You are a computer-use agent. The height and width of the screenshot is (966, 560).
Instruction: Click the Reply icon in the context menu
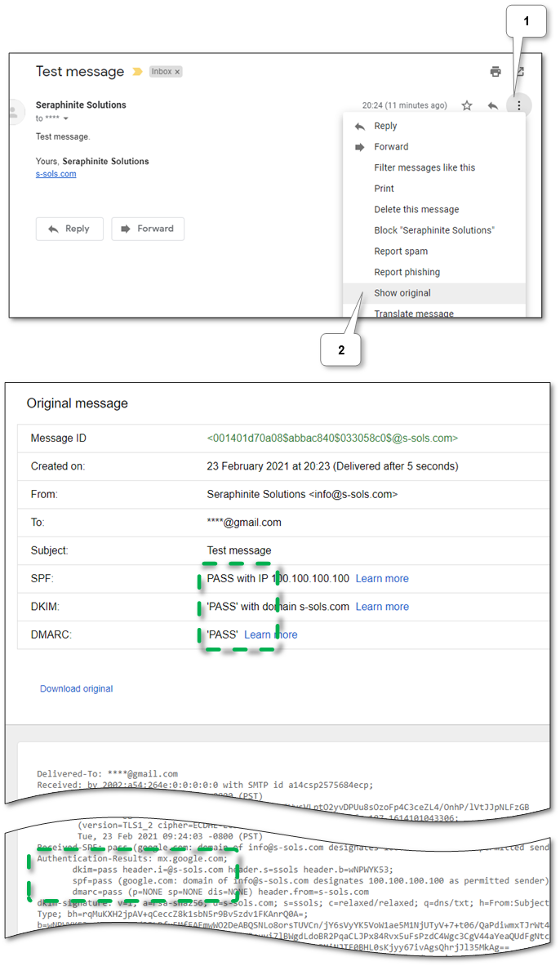coord(358,125)
